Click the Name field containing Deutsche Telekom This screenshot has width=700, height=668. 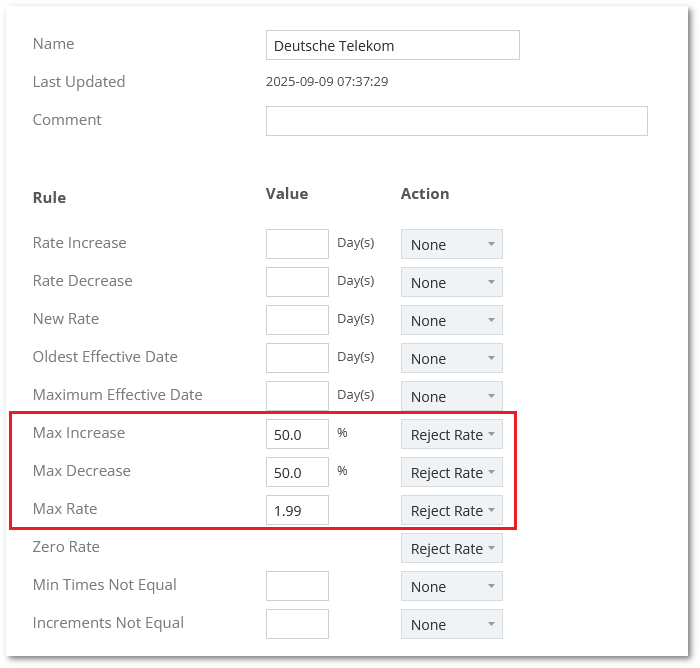392,45
